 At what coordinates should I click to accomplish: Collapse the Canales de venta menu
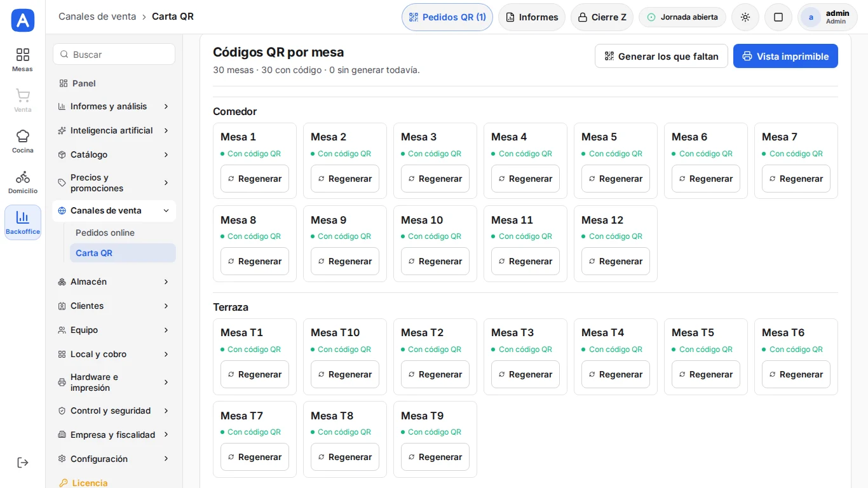coord(114,210)
